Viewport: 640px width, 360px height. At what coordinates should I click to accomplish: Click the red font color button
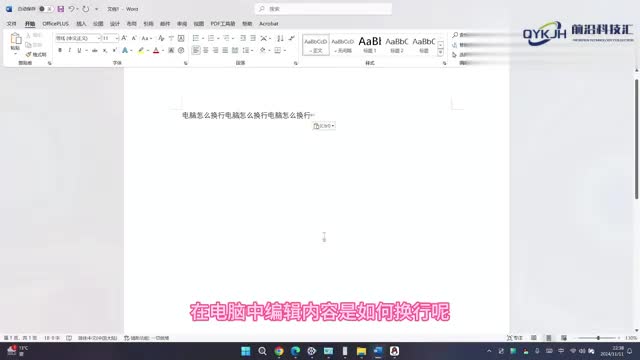[x=156, y=50]
